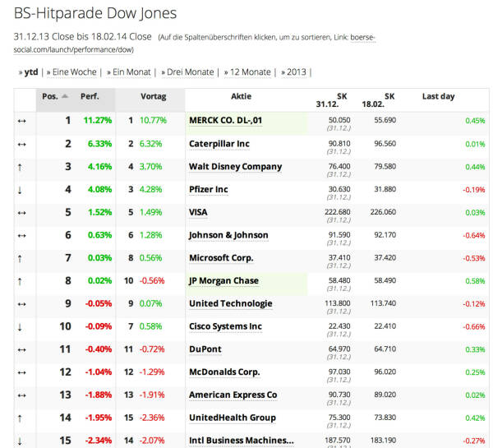Click the up arrow in UnitedHealth Group row
This screenshot has width=493, height=448.
(x=21, y=418)
